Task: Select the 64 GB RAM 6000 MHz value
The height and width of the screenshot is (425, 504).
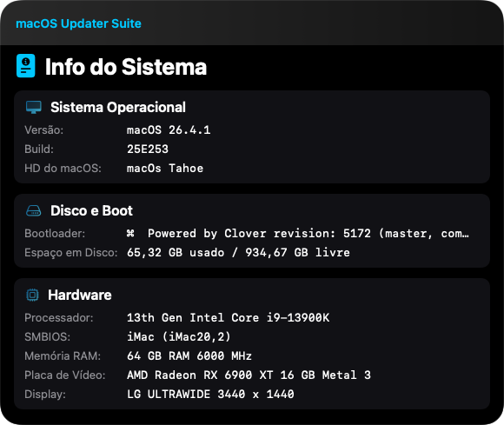Action: pos(189,355)
